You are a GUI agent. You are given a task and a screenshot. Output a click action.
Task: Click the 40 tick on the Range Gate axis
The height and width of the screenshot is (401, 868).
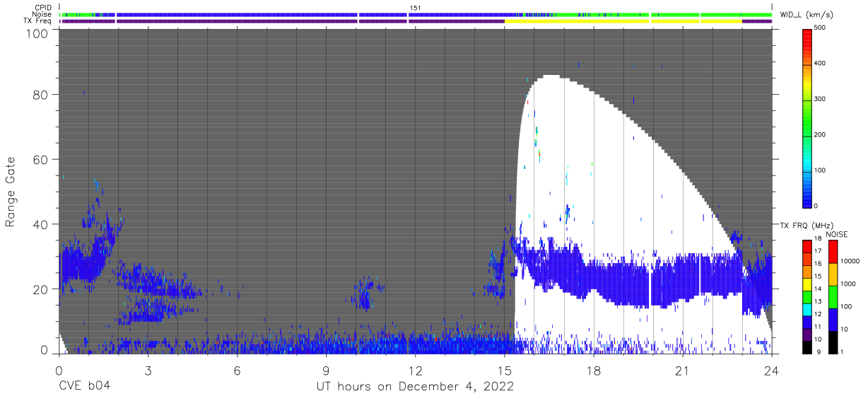coord(40,224)
